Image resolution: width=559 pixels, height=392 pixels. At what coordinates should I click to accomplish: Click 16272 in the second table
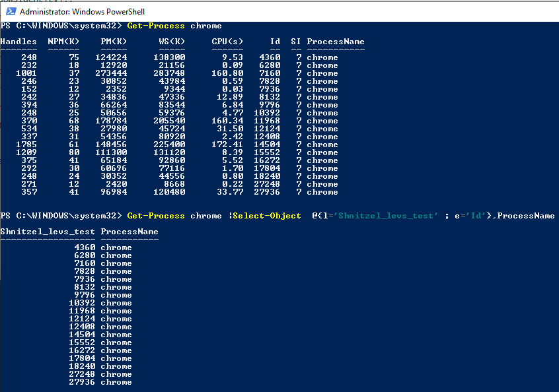(x=82, y=350)
